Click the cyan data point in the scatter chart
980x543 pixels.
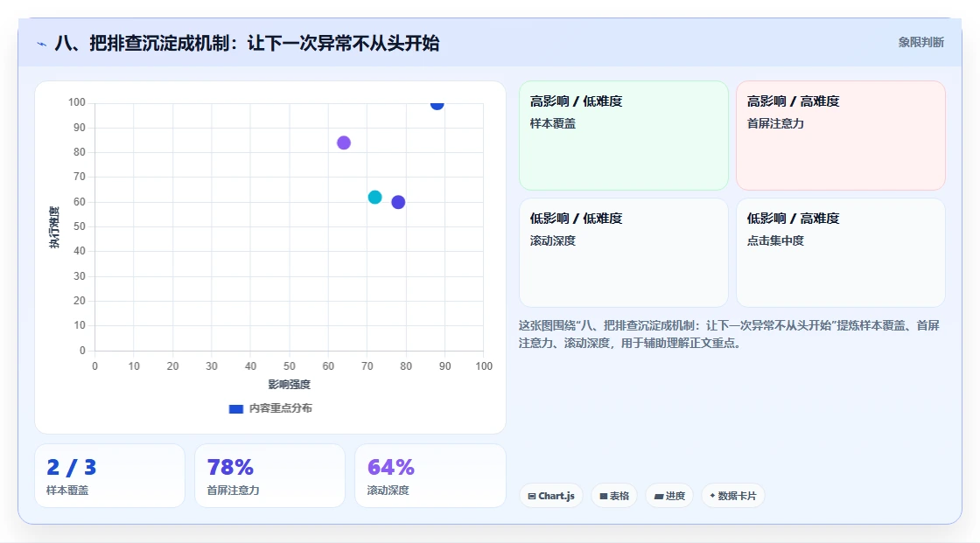tap(375, 198)
